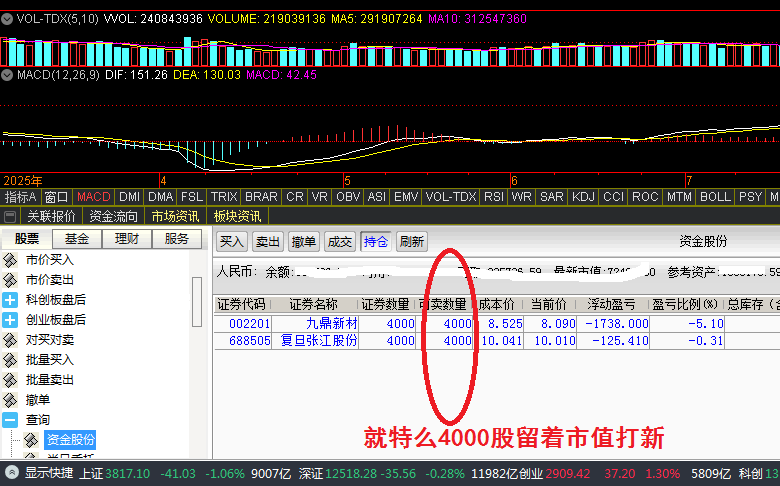Switch to DMA indicator
Image resolution: width=780 pixels, height=486 pixels.
(x=161, y=197)
